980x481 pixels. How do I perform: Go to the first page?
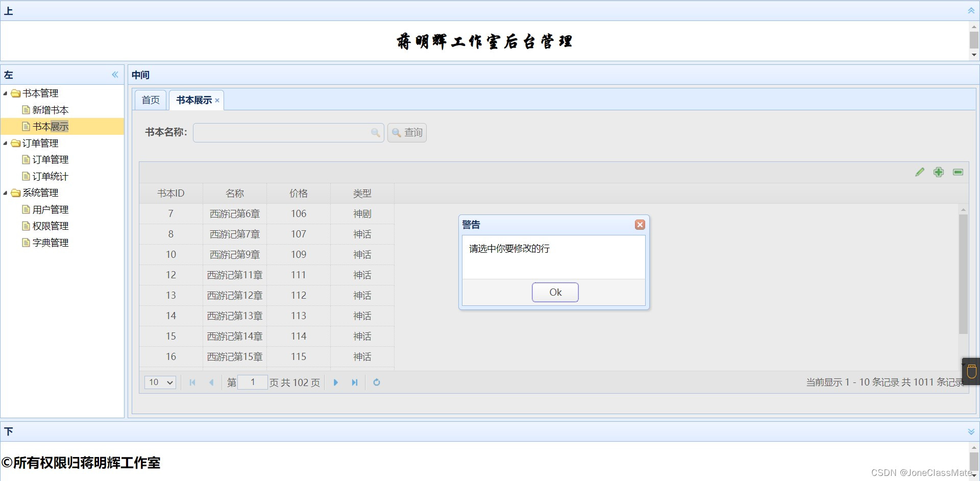(192, 382)
